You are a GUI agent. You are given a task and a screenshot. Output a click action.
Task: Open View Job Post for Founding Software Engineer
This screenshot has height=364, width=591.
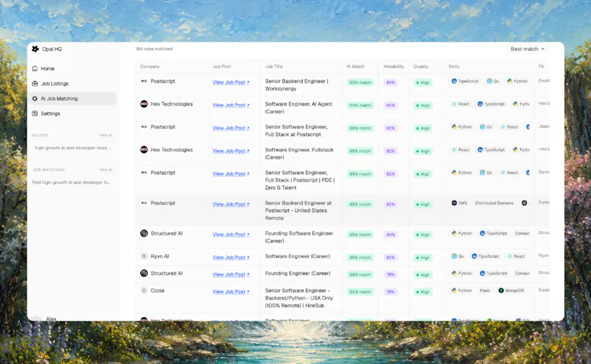pyautogui.click(x=230, y=234)
